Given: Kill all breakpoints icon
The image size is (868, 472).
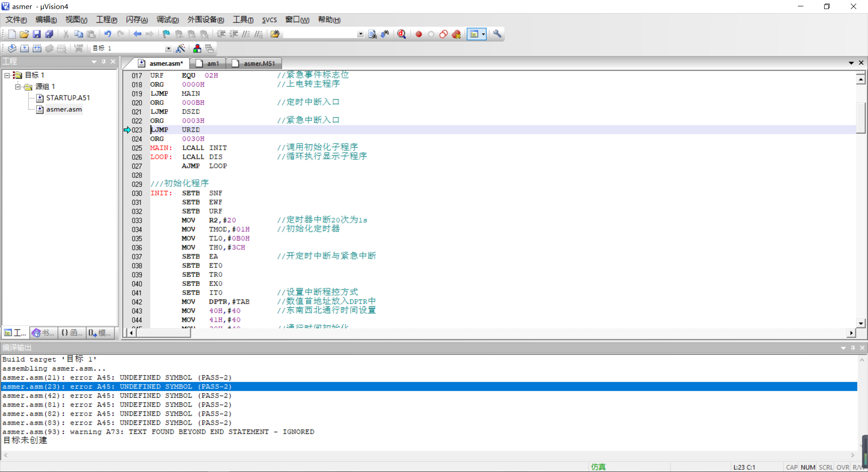Looking at the screenshot, I should [x=456, y=34].
